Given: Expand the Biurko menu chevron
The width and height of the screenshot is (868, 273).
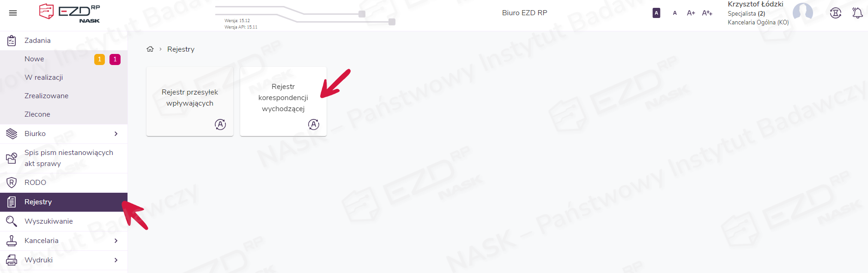Looking at the screenshot, I should point(116,134).
